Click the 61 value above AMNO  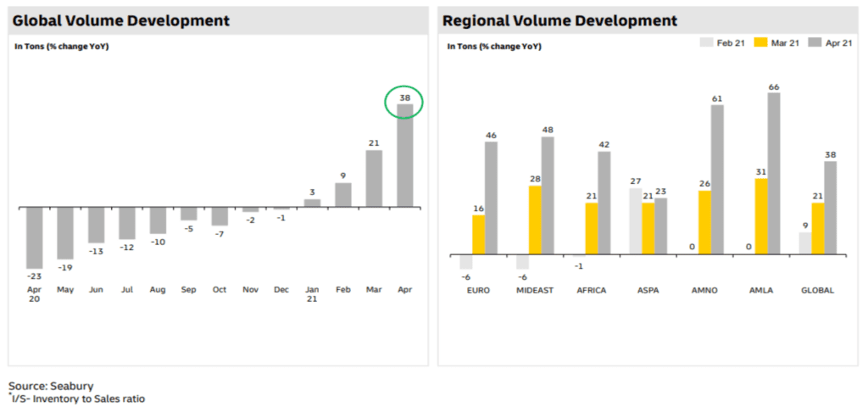click(717, 98)
